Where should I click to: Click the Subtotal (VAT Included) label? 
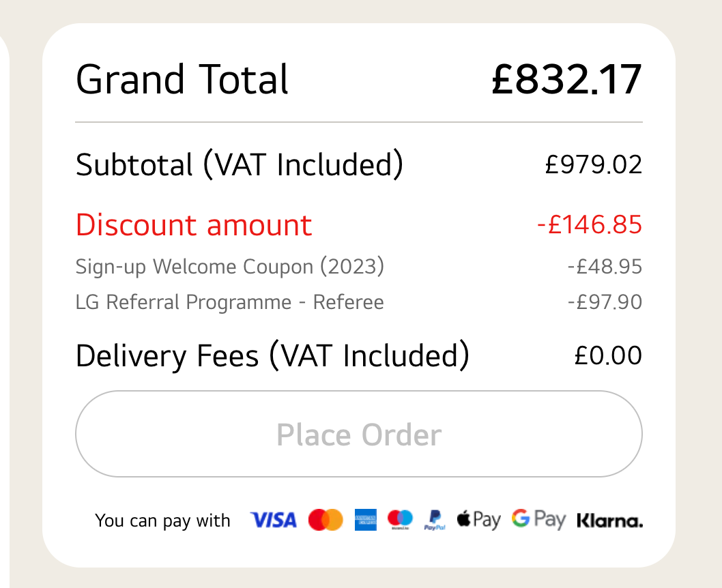[239, 165]
